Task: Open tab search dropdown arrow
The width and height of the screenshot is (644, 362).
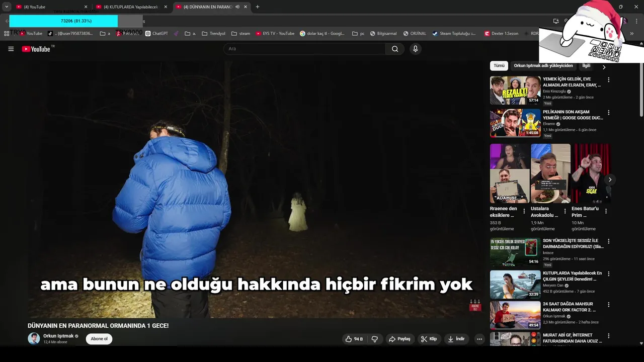Action: tap(7, 7)
